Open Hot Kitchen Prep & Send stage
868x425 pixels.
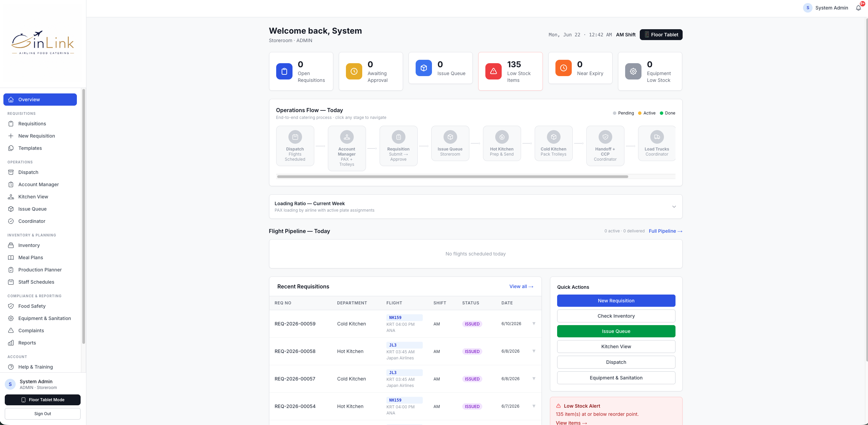[x=502, y=143]
